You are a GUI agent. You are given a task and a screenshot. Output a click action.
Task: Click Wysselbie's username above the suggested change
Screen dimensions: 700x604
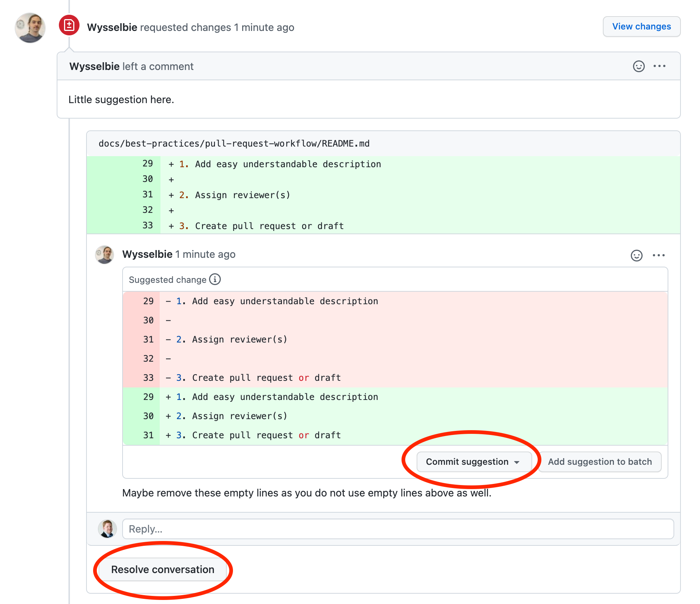(147, 254)
